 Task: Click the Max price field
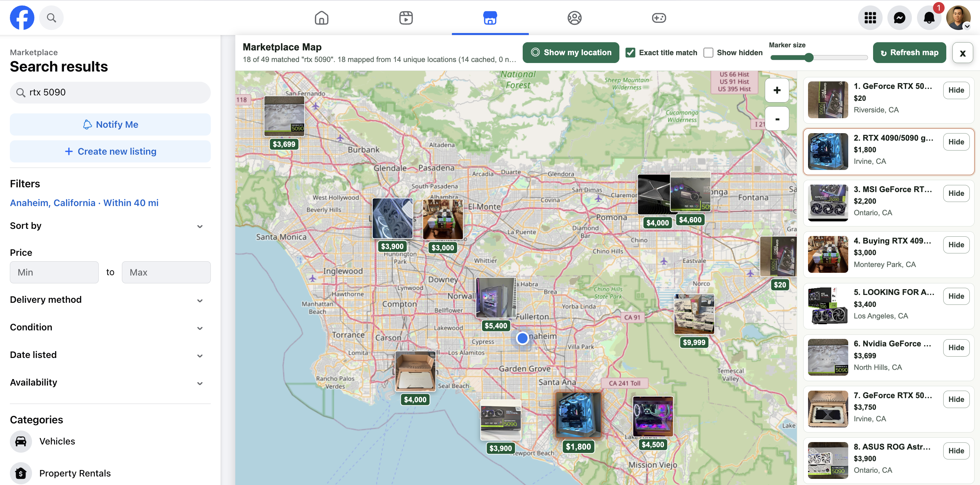coord(166,272)
